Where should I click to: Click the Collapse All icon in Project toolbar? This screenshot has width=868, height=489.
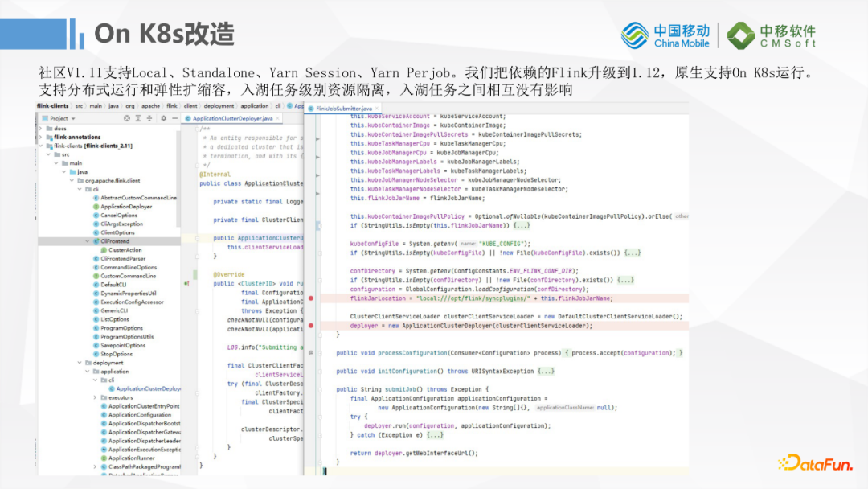tap(149, 118)
